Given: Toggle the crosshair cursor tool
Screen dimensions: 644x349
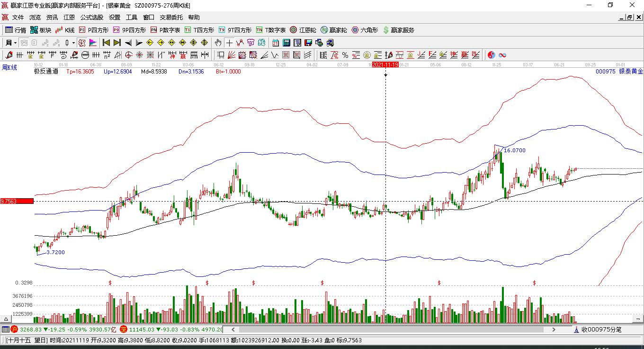Looking at the screenshot, I should pos(229,43).
